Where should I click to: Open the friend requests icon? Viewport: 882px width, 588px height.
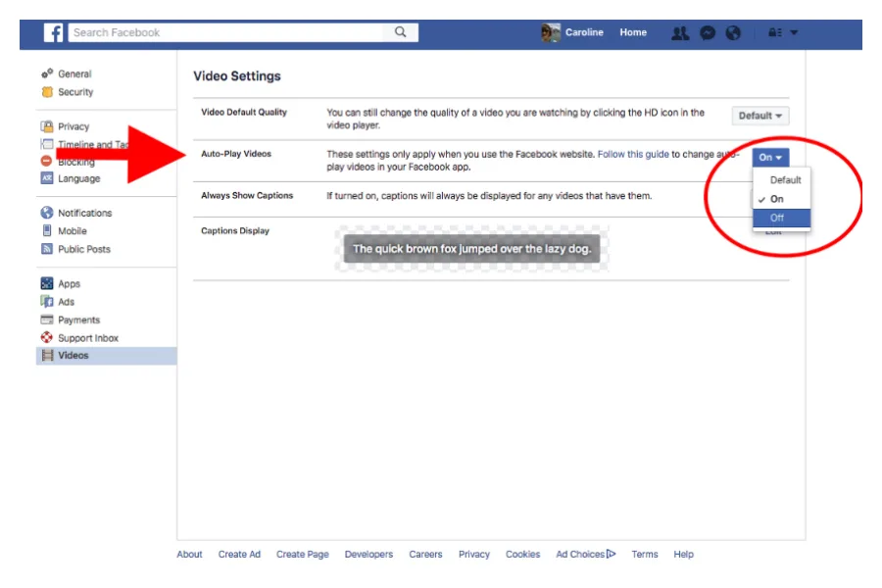[x=679, y=31]
